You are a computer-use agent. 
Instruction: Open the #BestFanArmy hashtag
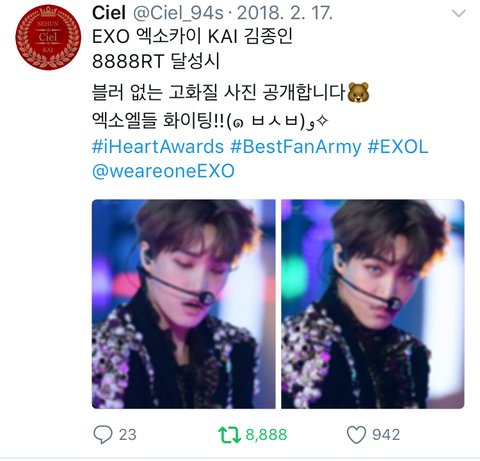coord(296,147)
